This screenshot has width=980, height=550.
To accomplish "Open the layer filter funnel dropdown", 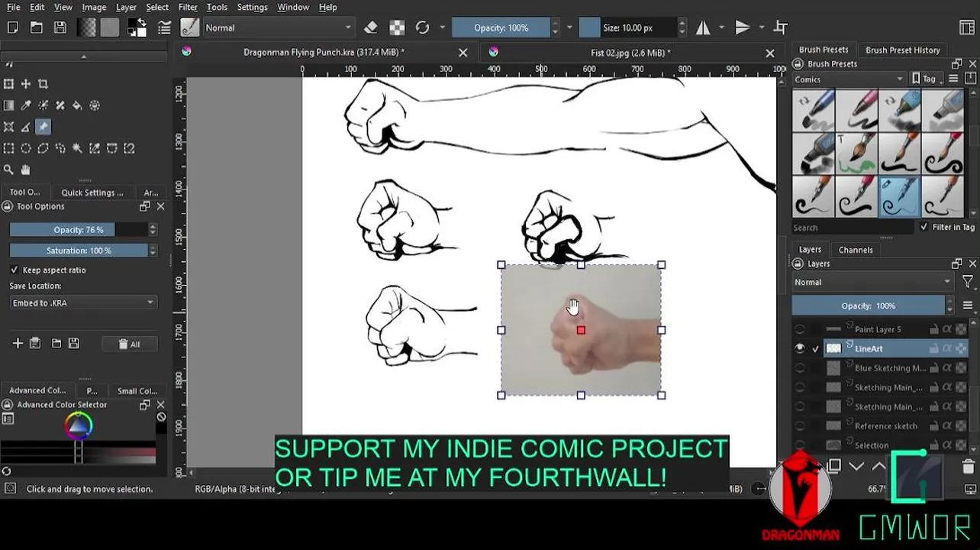I will 968,282.
